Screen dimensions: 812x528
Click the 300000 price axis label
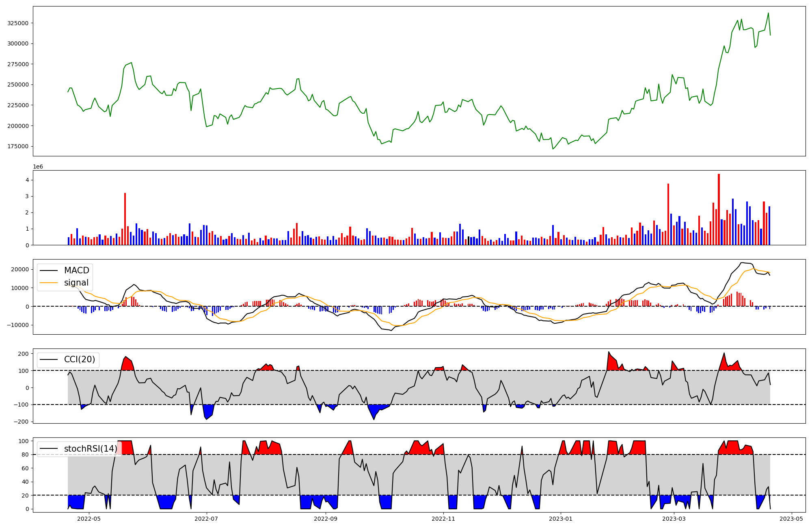pyautogui.click(x=18, y=43)
